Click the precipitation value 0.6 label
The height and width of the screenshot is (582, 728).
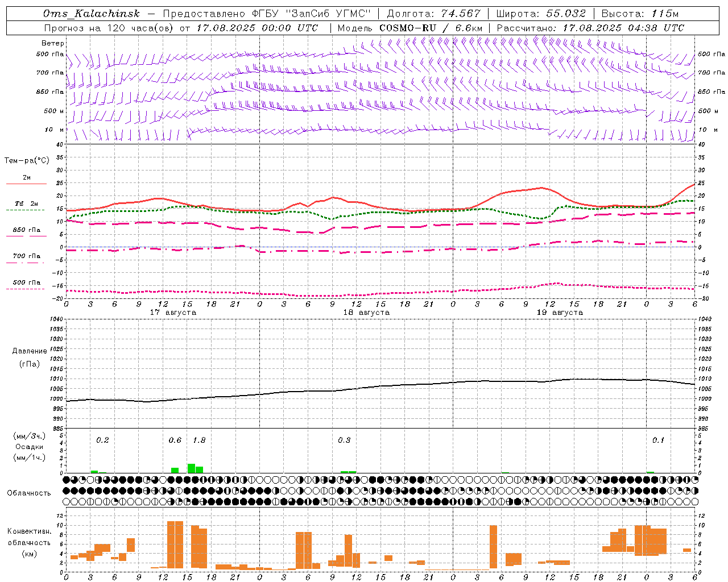[x=175, y=440]
